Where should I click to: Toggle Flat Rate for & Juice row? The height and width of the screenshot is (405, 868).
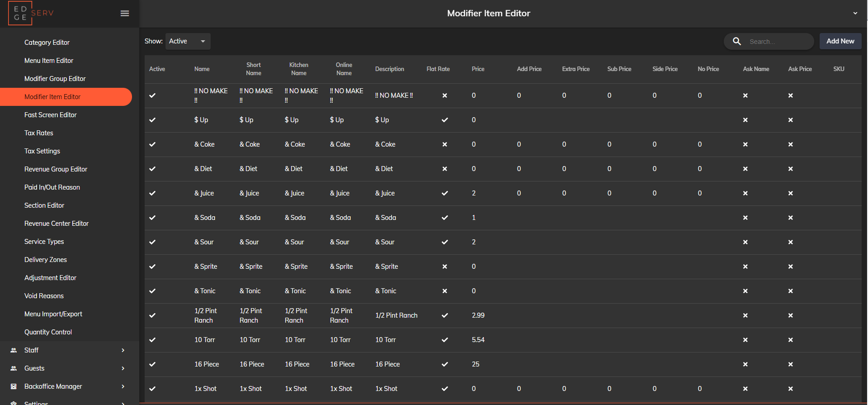point(444,193)
